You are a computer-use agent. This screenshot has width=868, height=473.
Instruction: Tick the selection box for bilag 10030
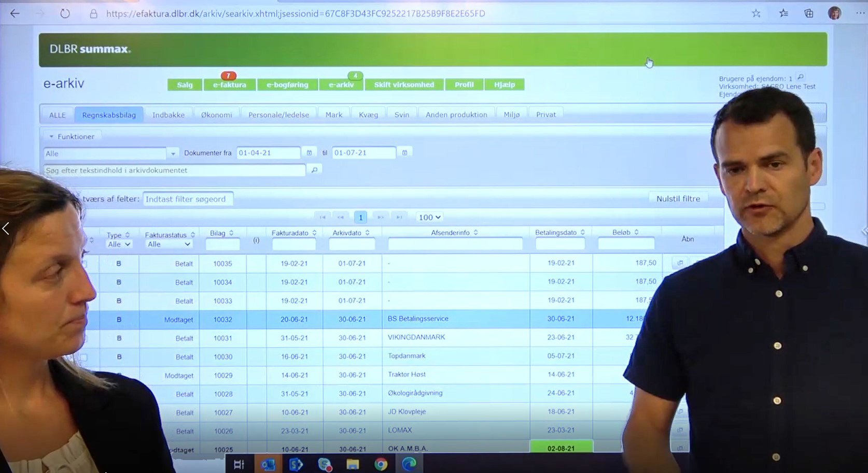point(84,357)
